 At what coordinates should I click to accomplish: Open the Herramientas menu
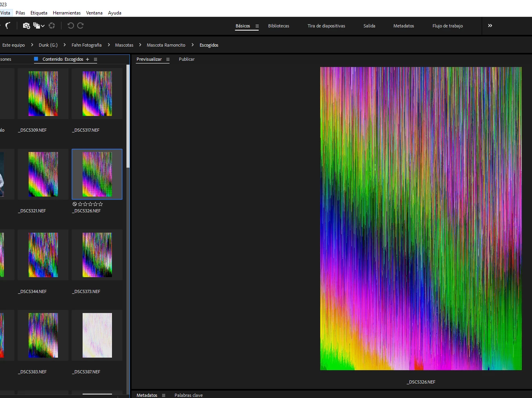(67, 13)
